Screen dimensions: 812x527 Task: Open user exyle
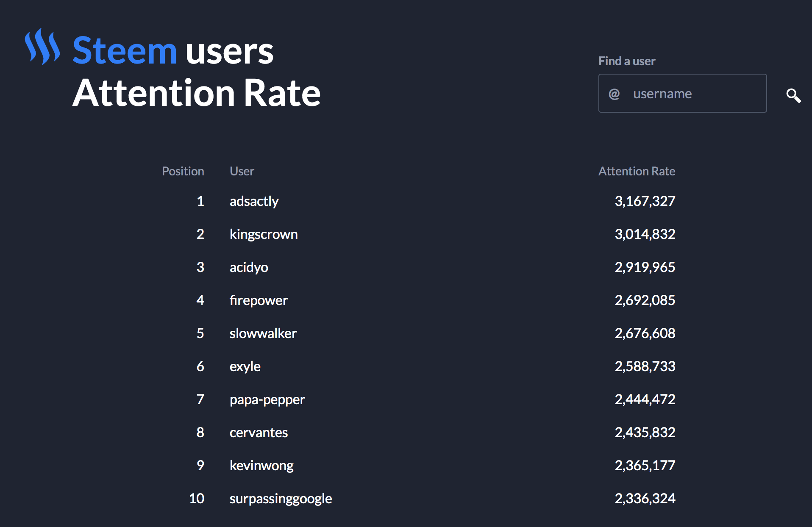point(245,366)
